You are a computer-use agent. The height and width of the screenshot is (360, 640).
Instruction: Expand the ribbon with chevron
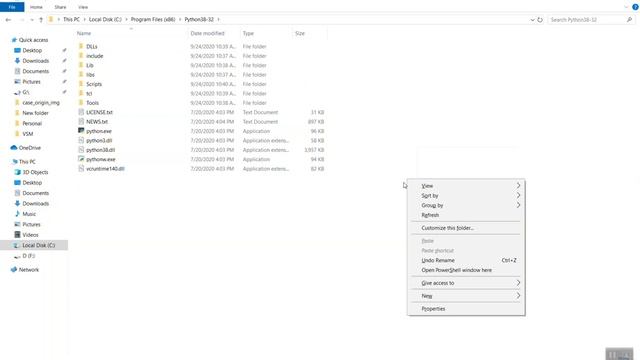[626, 7]
